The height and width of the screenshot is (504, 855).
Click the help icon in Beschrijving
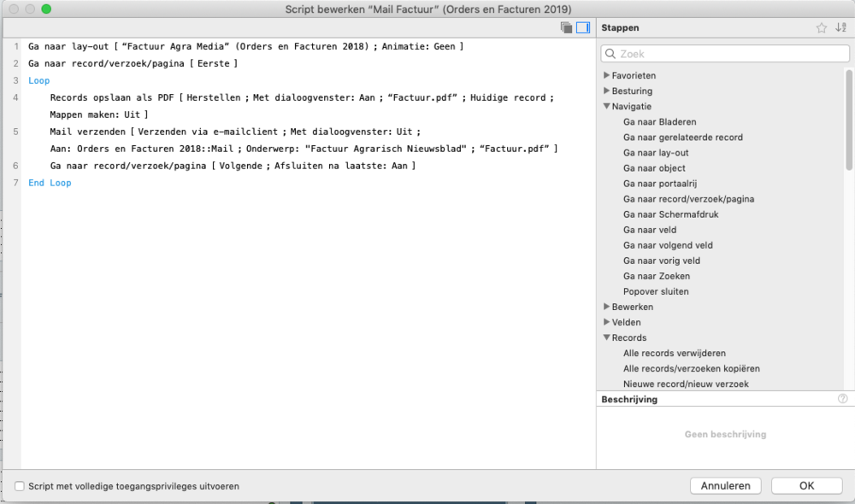[843, 399]
